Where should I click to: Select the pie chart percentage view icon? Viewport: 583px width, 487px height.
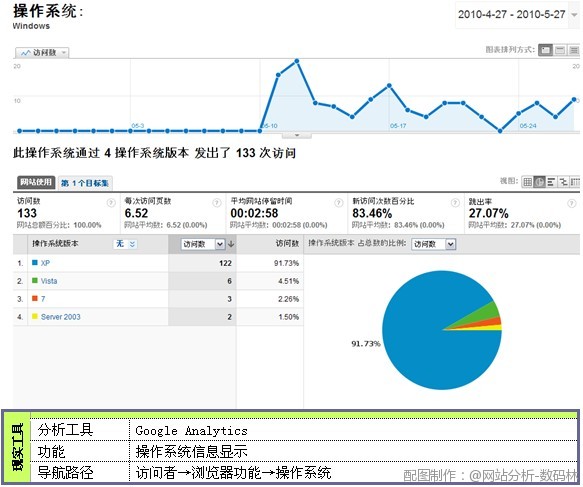(x=539, y=182)
